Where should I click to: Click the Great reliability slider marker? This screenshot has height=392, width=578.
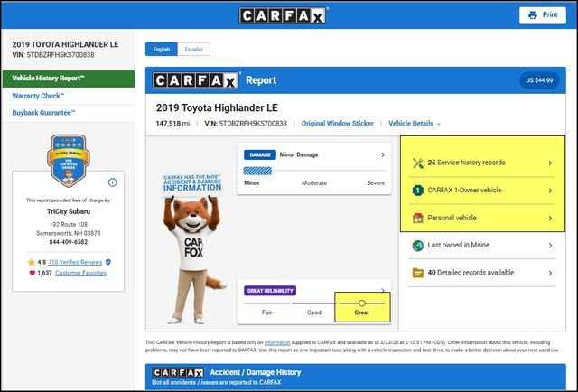click(x=361, y=303)
